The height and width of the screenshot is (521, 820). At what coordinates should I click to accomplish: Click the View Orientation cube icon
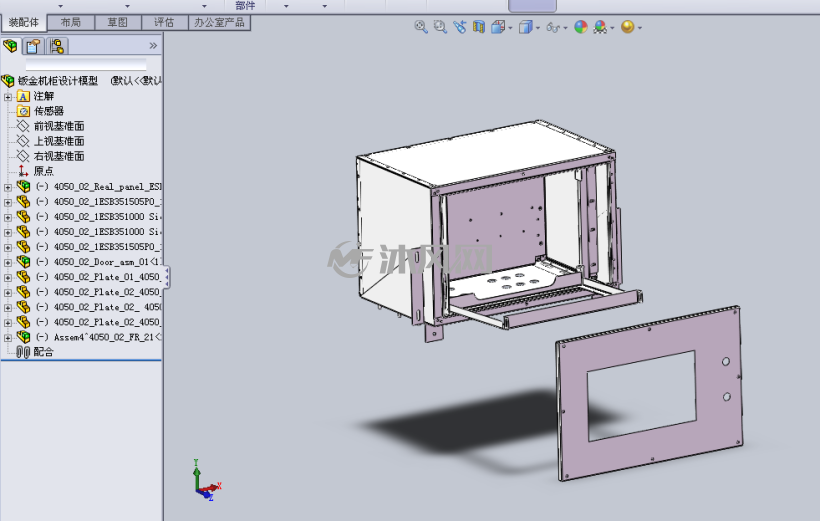click(497, 27)
